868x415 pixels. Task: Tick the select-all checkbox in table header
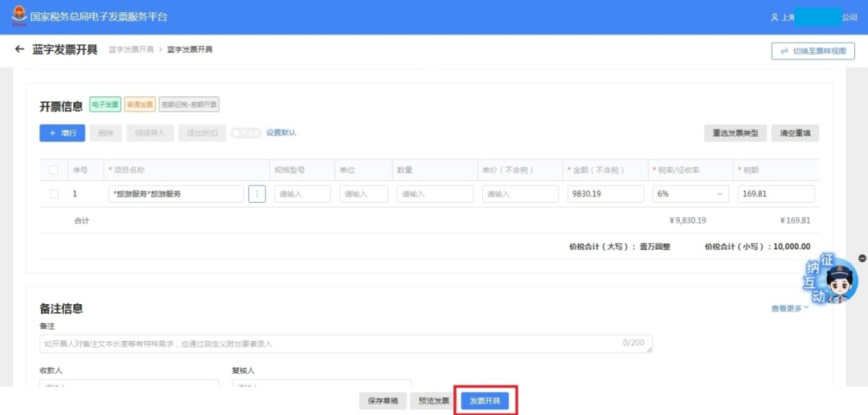tap(54, 170)
